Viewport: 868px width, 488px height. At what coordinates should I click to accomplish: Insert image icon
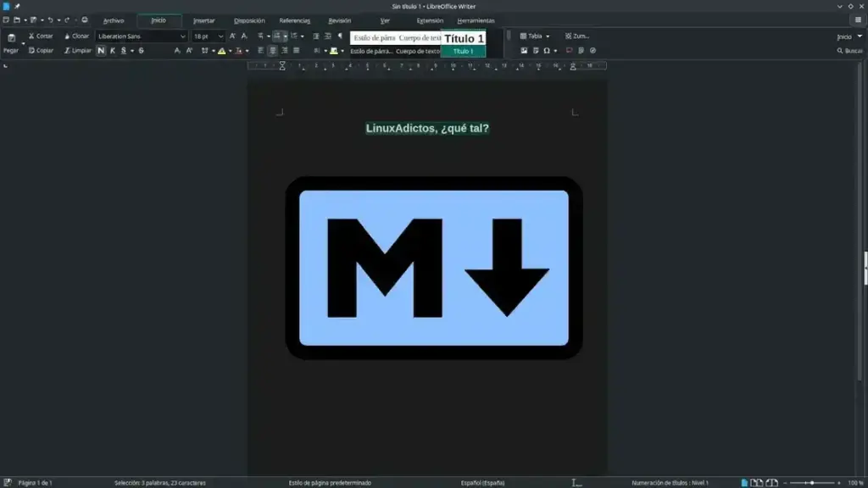coord(524,50)
